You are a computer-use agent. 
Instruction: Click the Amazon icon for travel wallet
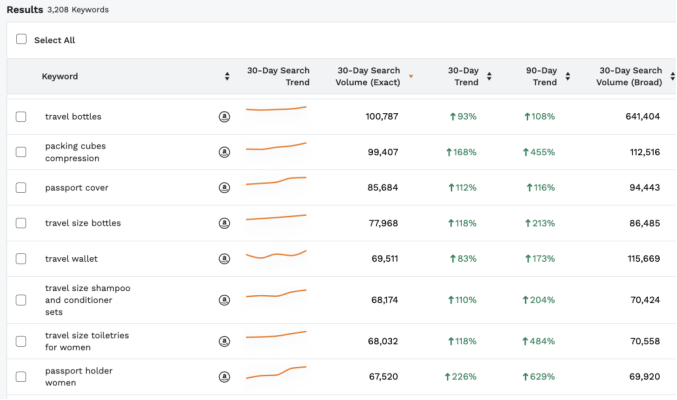[x=224, y=259]
